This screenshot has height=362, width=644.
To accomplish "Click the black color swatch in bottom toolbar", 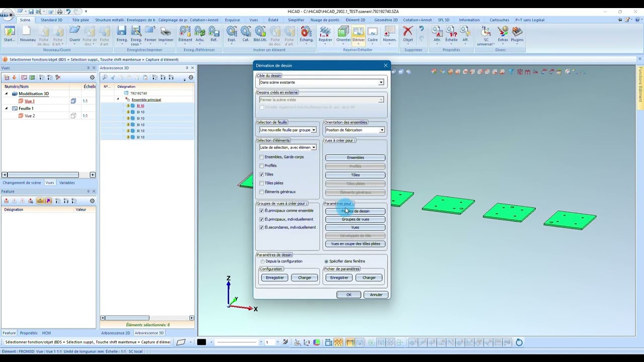I will pos(201,342).
